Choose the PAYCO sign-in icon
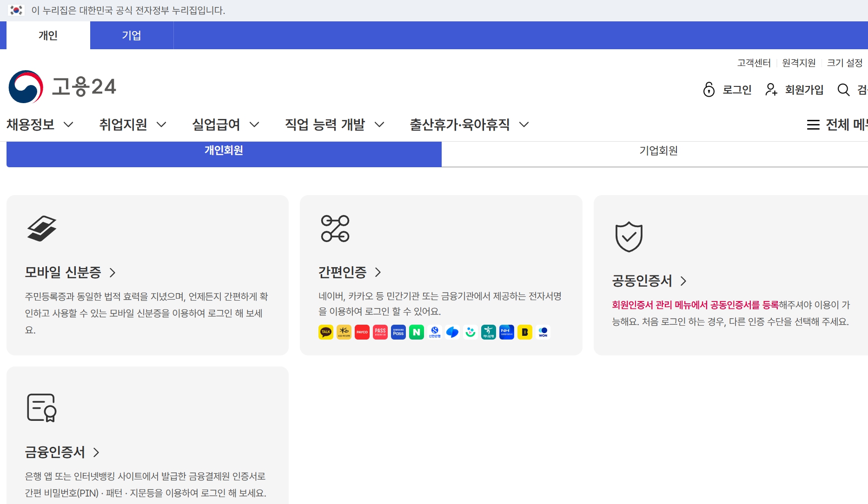The image size is (868, 504). pos(362,332)
